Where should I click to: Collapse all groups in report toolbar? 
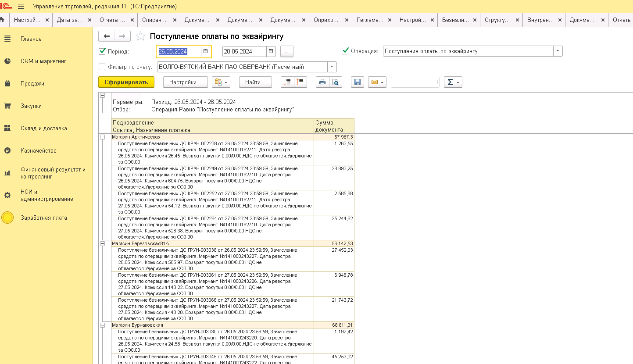coord(300,82)
